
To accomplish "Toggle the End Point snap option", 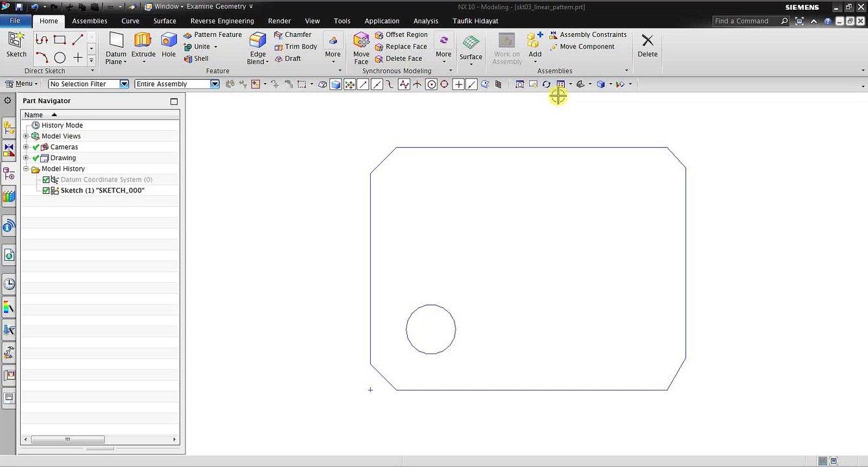I will pos(363,84).
